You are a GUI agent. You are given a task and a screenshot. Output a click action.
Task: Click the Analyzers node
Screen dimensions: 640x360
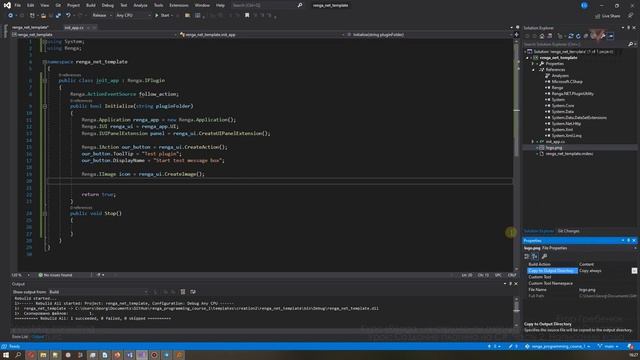(560, 76)
